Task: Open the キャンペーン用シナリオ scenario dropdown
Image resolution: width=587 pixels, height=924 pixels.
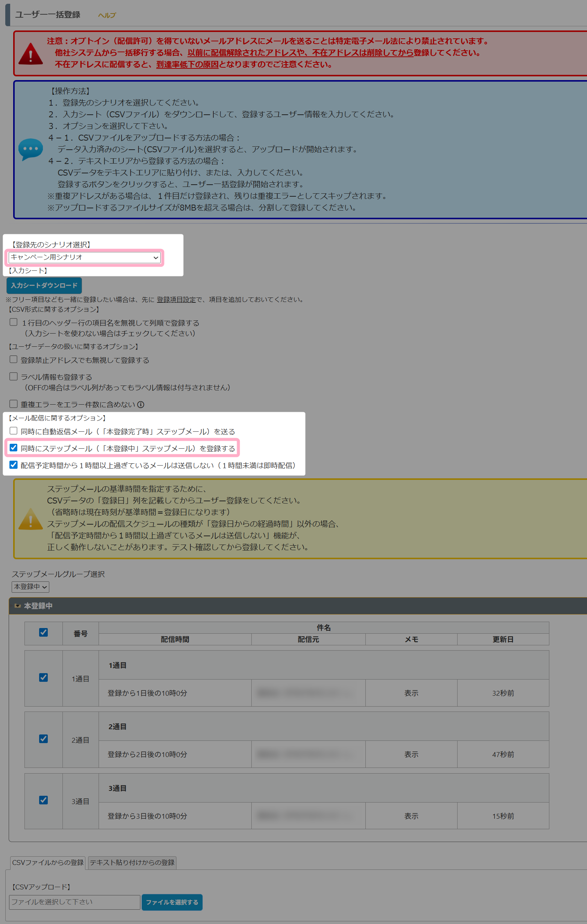Action: point(84,258)
